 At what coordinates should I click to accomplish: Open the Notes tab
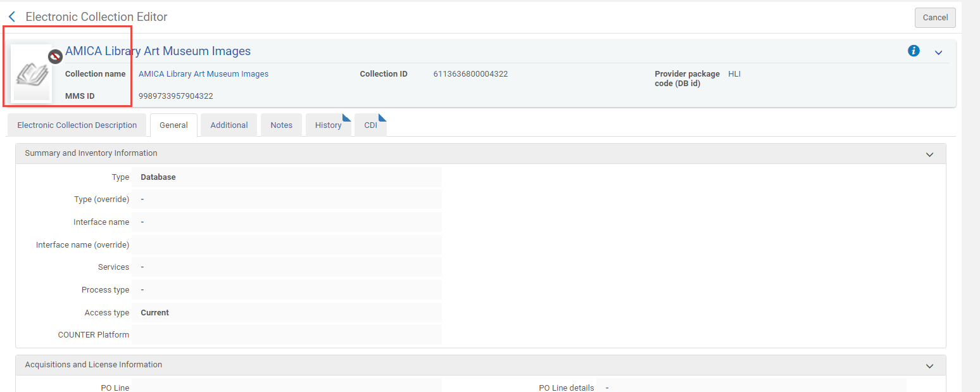(x=282, y=125)
